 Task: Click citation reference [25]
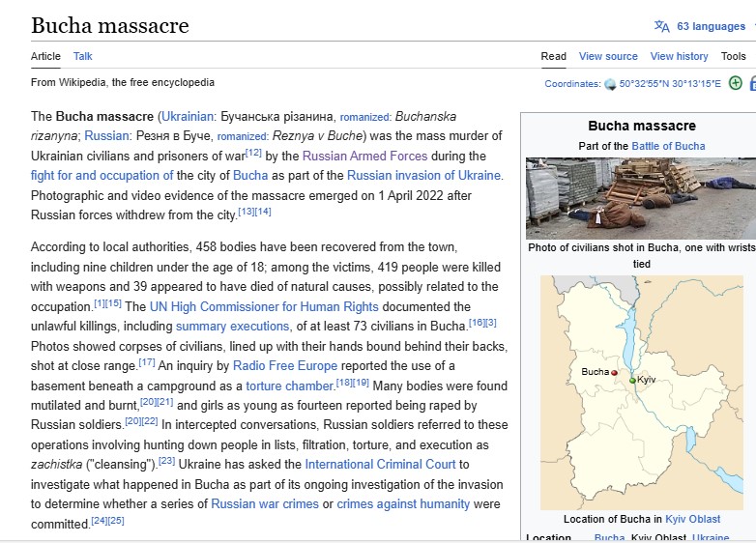116,521
